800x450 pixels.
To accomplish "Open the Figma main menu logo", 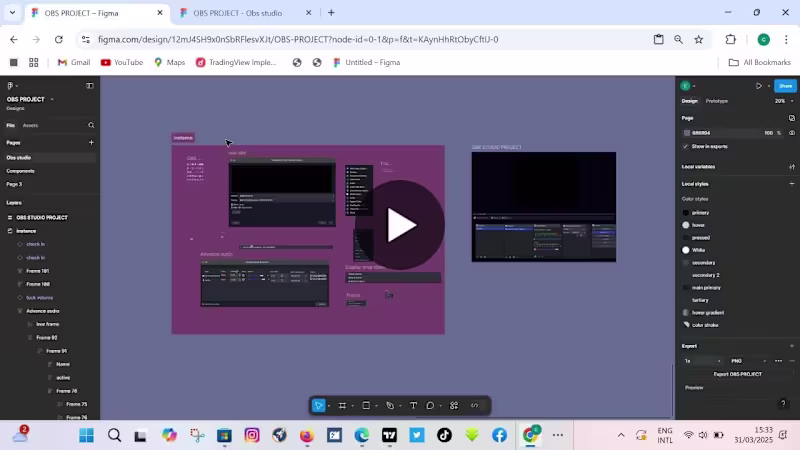I will pos(10,86).
